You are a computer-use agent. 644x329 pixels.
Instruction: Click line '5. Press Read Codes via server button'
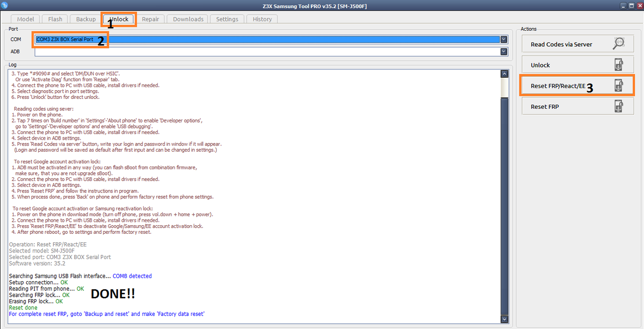[116, 144]
